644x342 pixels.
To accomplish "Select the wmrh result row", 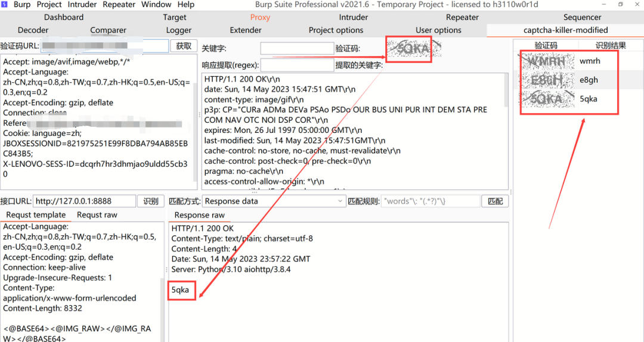I will [578, 61].
